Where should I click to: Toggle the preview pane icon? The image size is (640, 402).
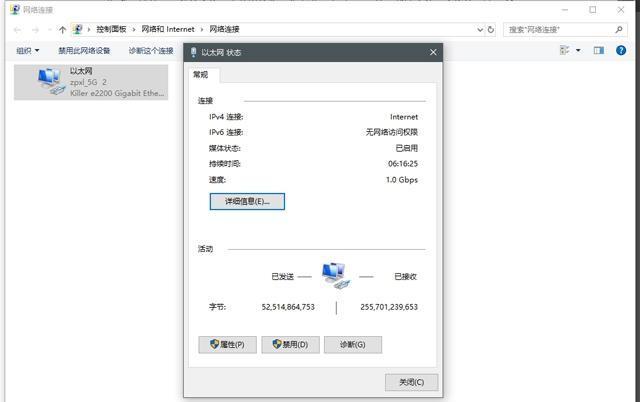click(599, 50)
